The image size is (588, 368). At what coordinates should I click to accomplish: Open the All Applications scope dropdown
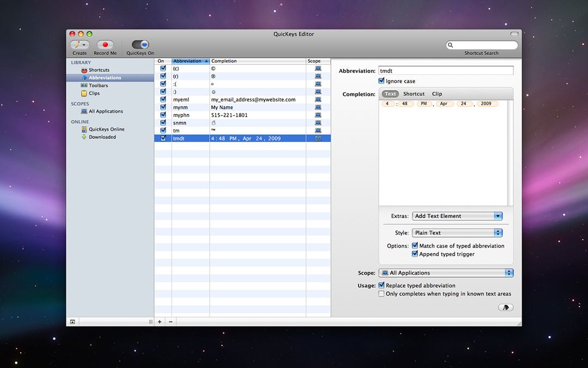click(x=446, y=273)
